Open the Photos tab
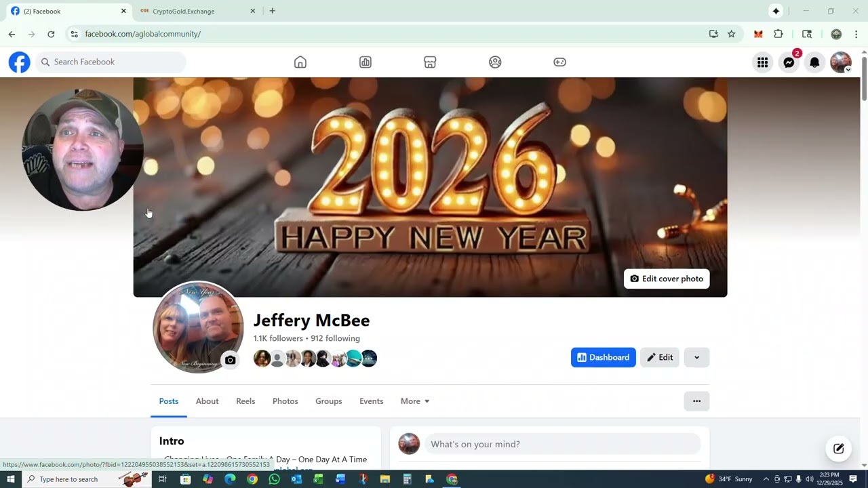Image resolution: width=868 pixels, height=488 pixels. tap(285, 401)
